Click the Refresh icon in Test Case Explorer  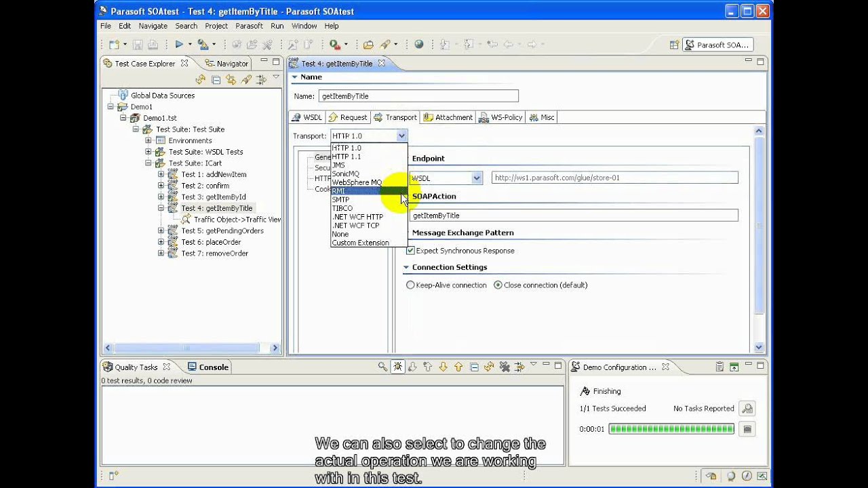coord(200,80)
